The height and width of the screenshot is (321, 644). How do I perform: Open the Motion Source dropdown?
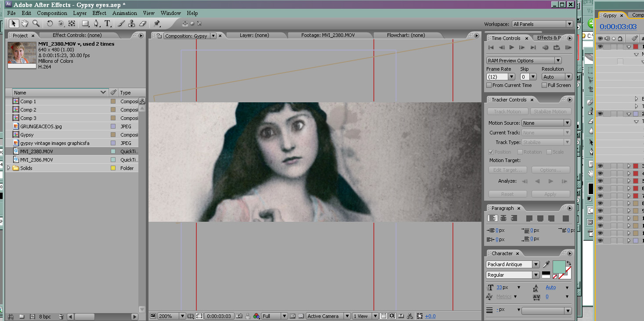pyautogui.click(x=546, y=123)
